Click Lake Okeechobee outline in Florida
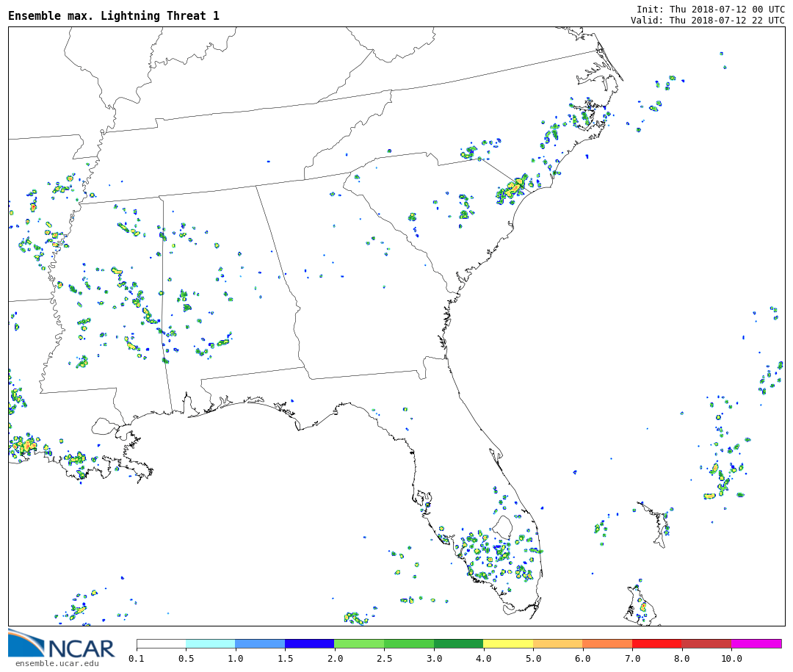This screenshot has height=672, width=793. click(502, 527)
